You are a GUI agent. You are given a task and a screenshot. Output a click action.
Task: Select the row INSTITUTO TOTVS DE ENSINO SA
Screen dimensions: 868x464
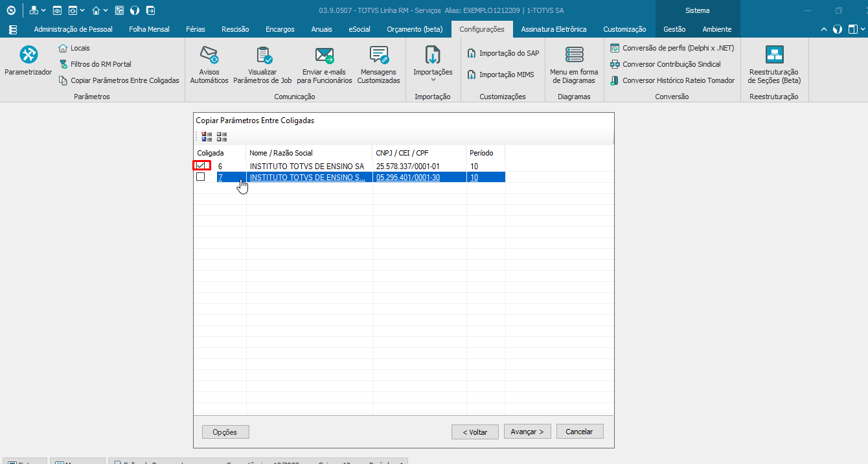[x=307, y=166]
